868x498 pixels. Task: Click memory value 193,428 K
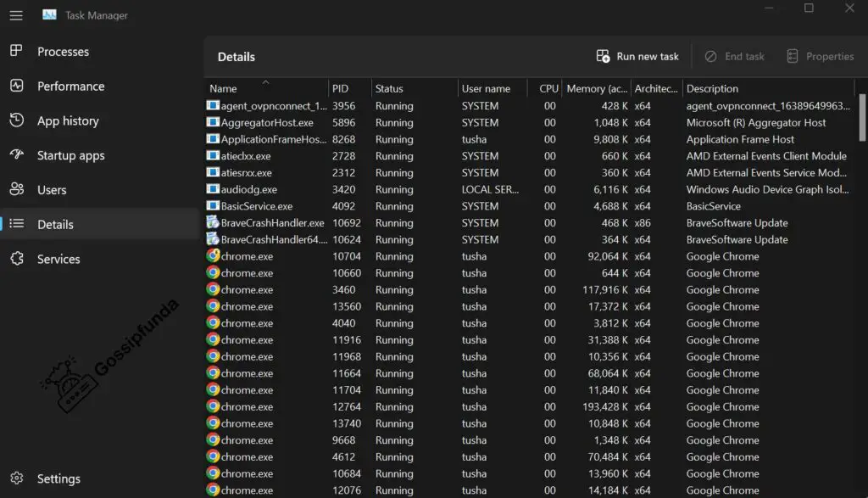pos(605,406)
